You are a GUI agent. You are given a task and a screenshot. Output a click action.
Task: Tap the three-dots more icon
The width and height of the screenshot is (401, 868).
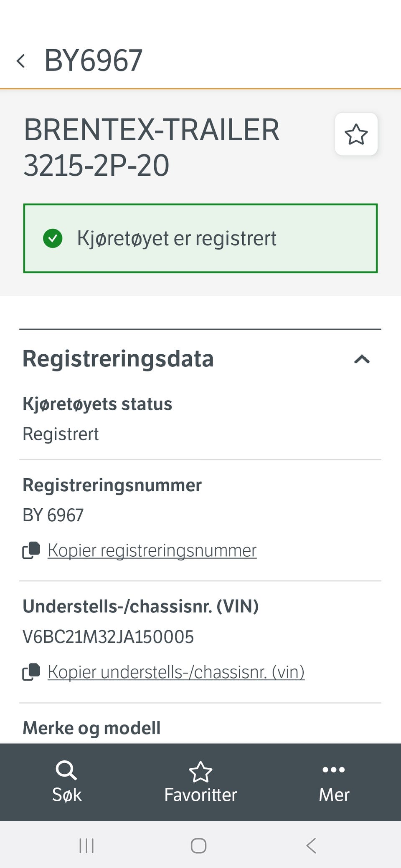coord(334,770)
